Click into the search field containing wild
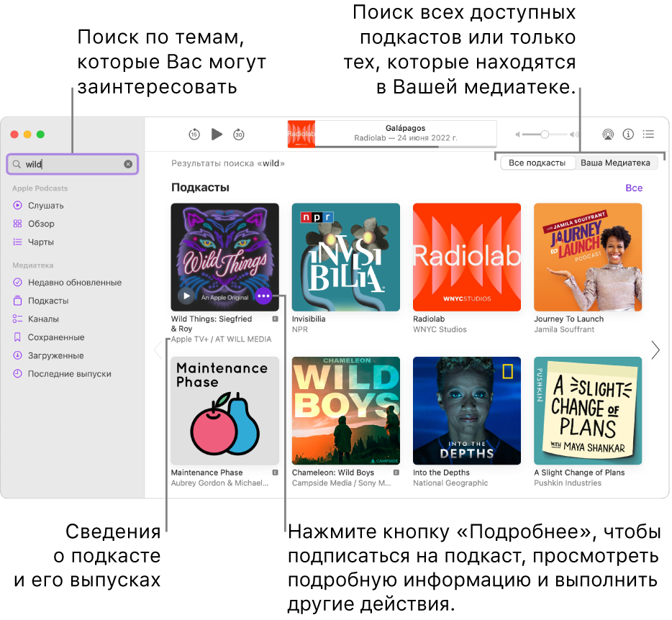The height and width of the screenshot is (620, 672). [x=73, y=164]
